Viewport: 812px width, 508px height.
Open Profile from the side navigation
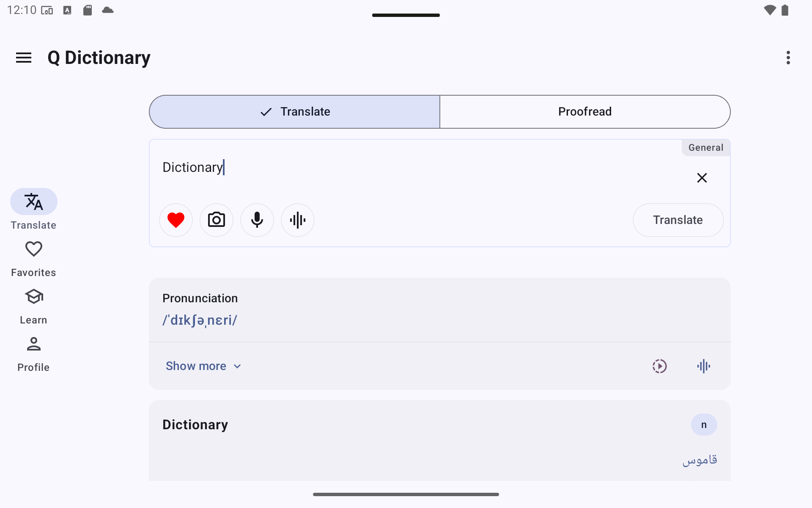(34, 354)
